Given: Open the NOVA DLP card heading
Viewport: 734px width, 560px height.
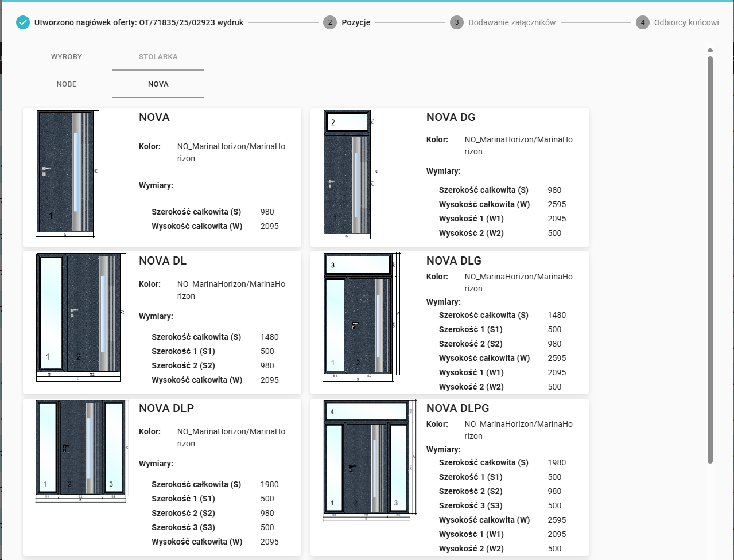Looking at the screenshot, I should [x=166, y=408].
